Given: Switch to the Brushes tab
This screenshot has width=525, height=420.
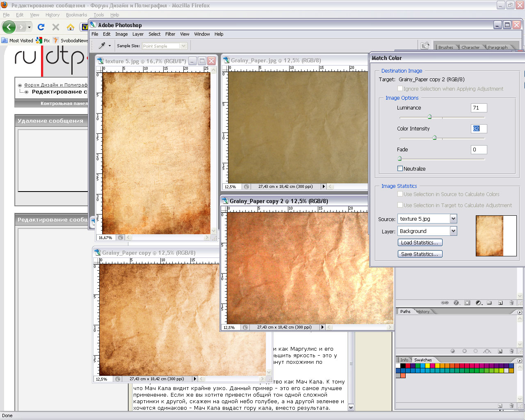Looking at the screenshot, I should (445, 47).
